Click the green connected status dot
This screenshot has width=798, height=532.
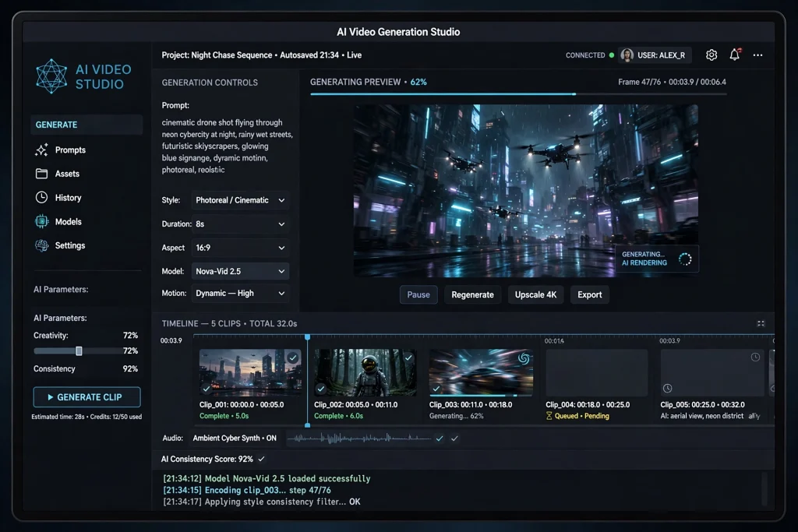[x=612, y=55]
